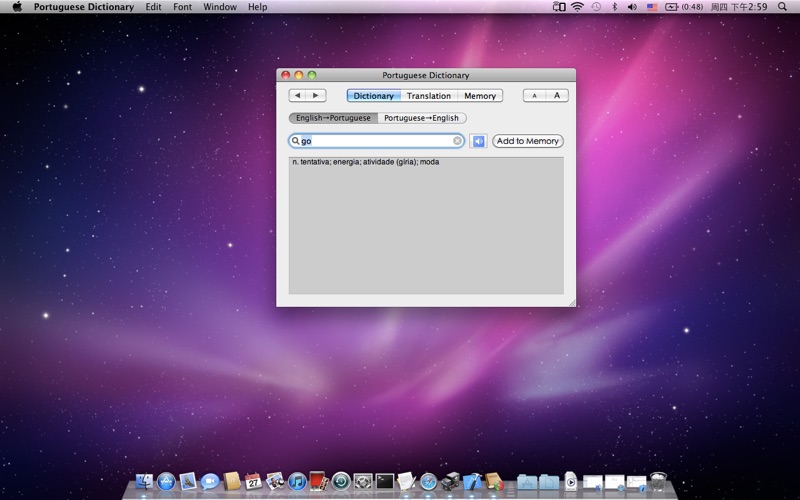This screenshot has height=500, width=800.
Task: Click the volume icon in menu bar
Action: click(x=632, y=7)
